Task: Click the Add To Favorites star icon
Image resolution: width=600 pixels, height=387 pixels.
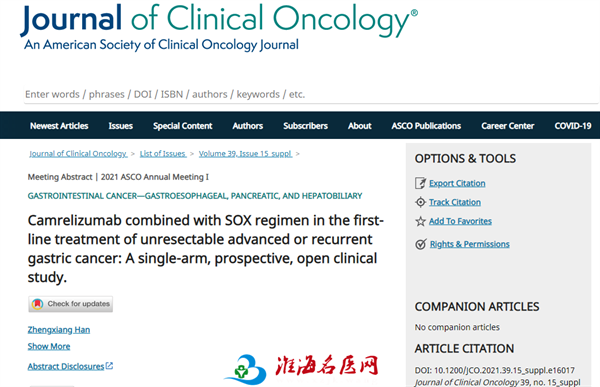Action: click(x=420, y=221)
